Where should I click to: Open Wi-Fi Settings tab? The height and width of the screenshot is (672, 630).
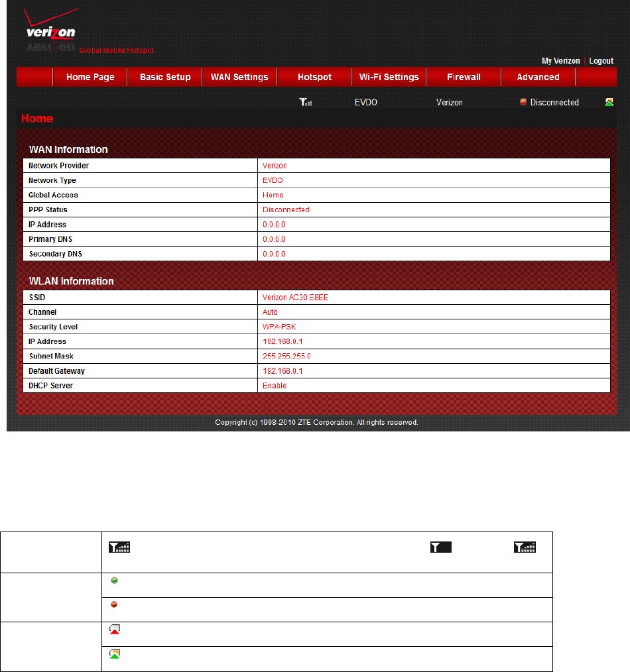point(389,77)
